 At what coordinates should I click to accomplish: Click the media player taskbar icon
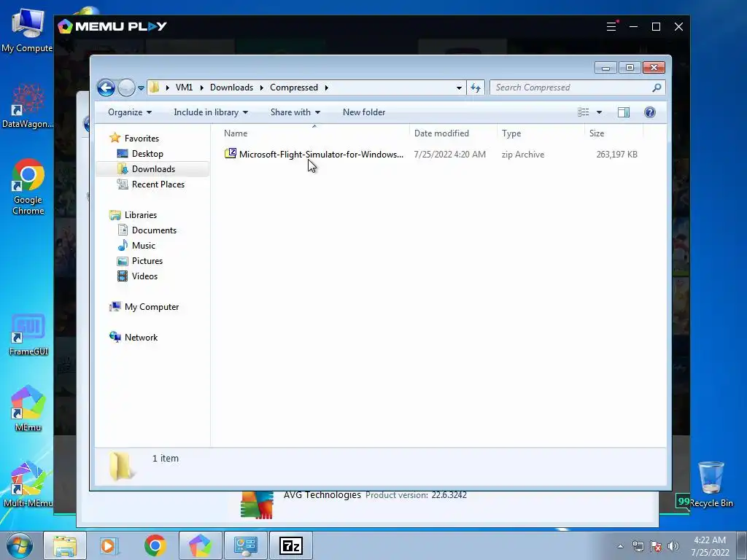(x=109, y=545)
